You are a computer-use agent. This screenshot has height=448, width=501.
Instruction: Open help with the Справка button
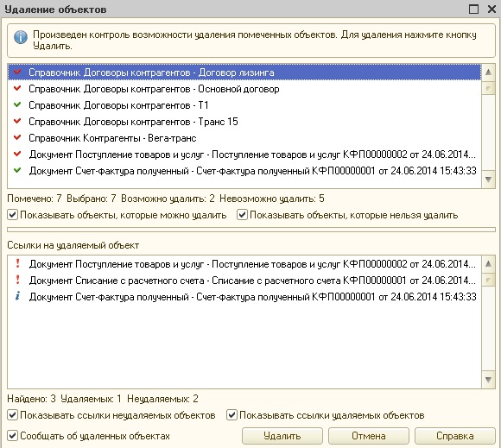(455, 436)
